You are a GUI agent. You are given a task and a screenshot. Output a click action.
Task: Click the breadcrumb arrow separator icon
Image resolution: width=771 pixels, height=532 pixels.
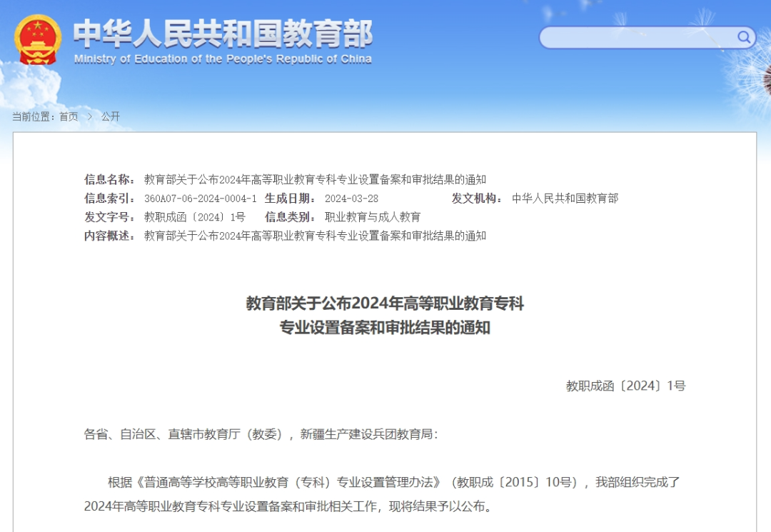(x=89, y=116)
